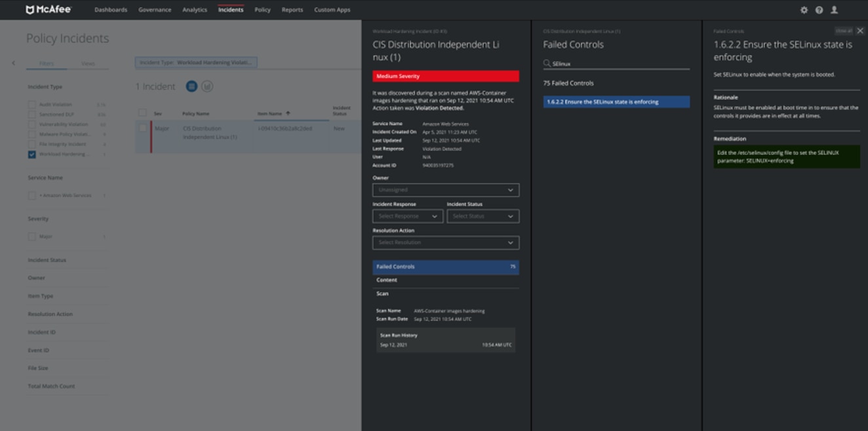This screenshot has width=868, height=431.
Task: Uncheck the Workload Hardening checkbox
Action: click(31, 155)
